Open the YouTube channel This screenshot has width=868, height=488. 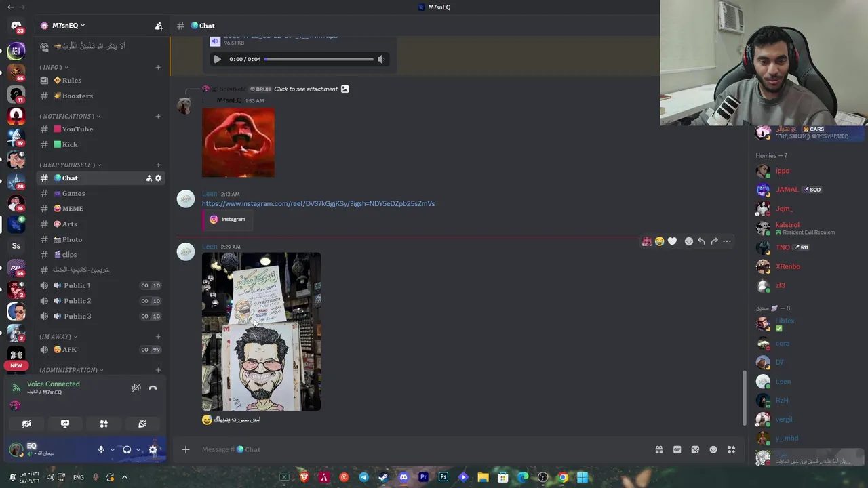click(x=100, y=129)
